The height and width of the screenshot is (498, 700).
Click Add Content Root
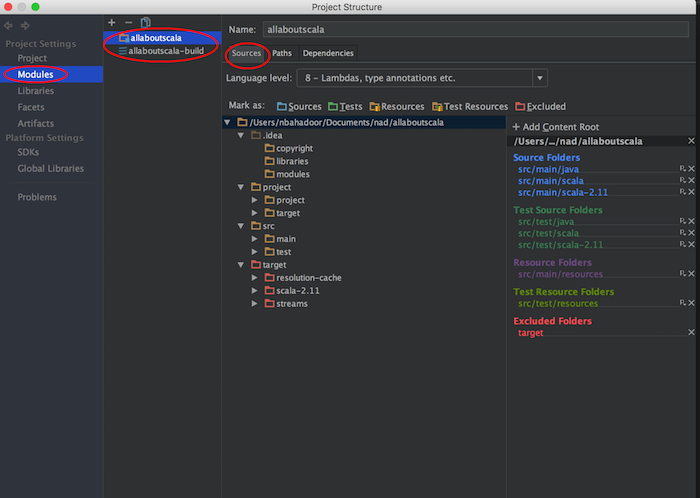tap(555, 127)
